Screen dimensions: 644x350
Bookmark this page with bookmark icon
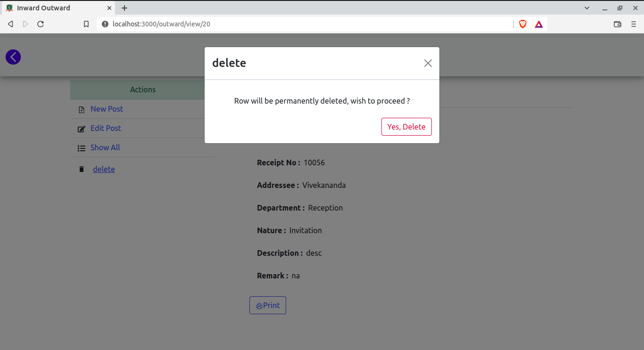86,24
